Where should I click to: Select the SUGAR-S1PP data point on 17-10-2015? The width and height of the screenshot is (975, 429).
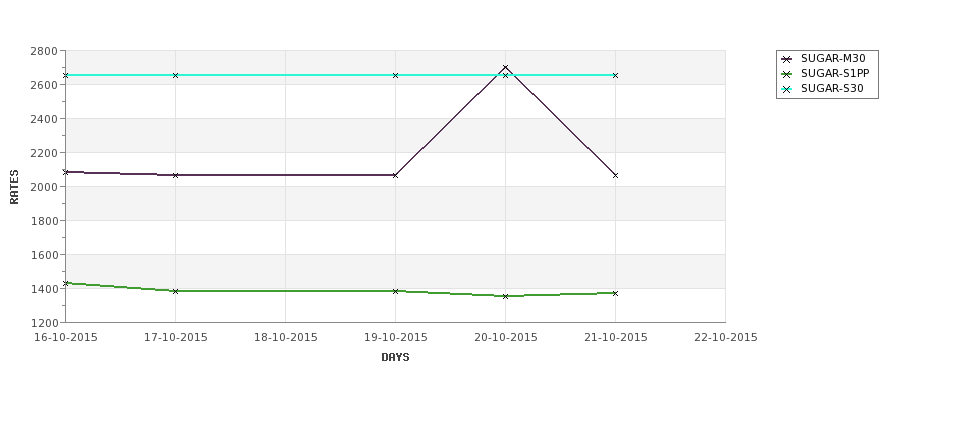click(x=175, y=291)
